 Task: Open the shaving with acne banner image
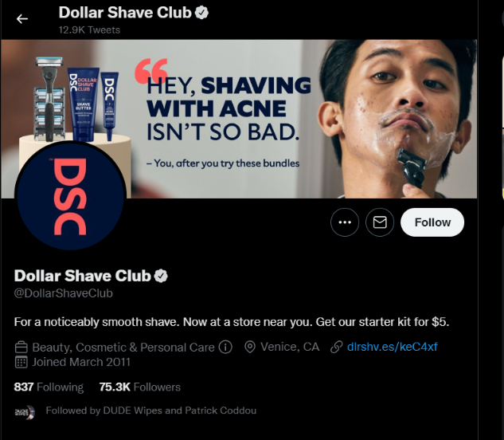pos(239,119)
